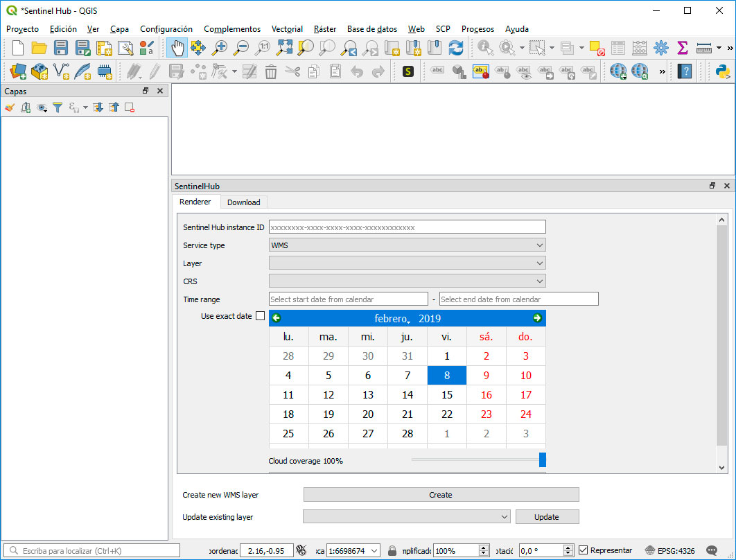Toggle the Representar render checkbox
The image size is (736, 560).
(584, 550)
